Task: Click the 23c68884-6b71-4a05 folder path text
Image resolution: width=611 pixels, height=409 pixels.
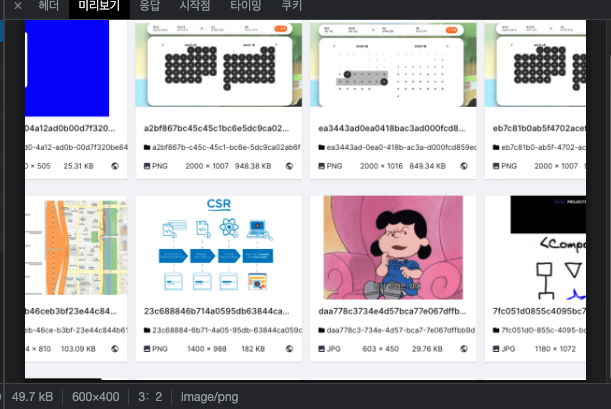Action: click(227, 330)
